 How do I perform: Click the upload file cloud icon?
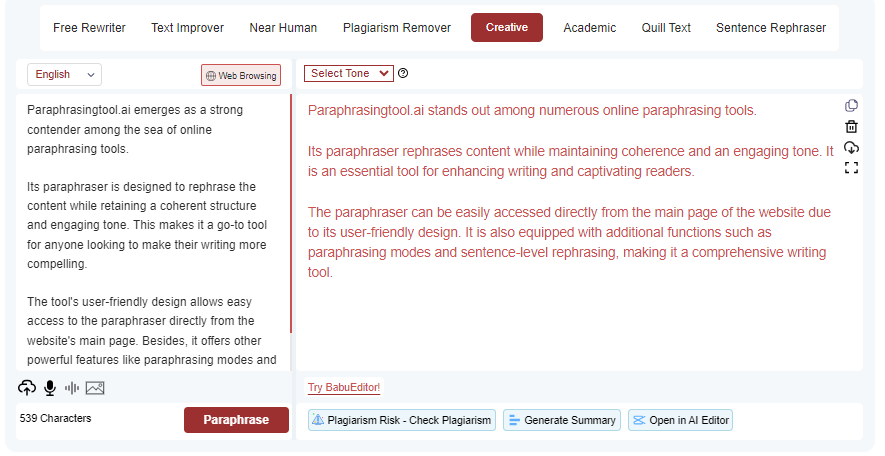click(27, 388)
